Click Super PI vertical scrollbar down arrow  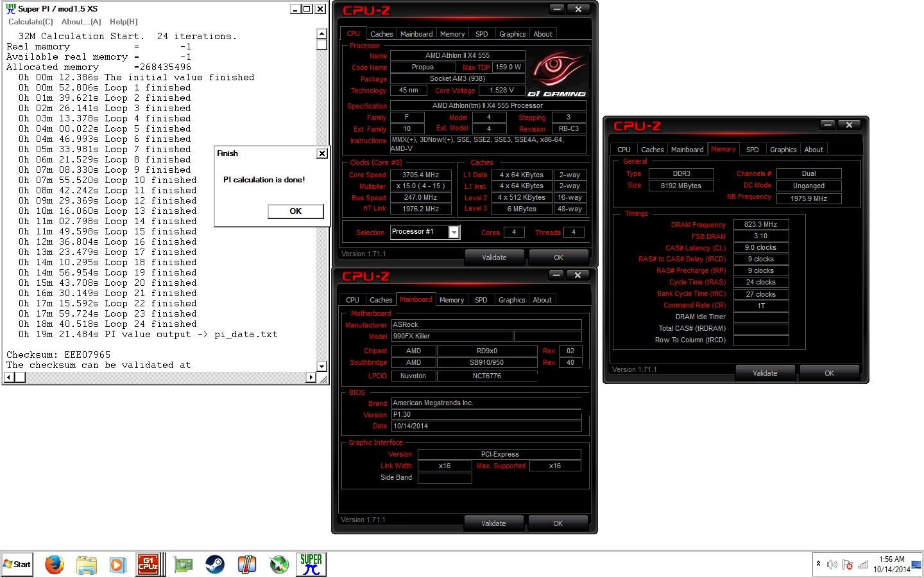pos(322,367)
